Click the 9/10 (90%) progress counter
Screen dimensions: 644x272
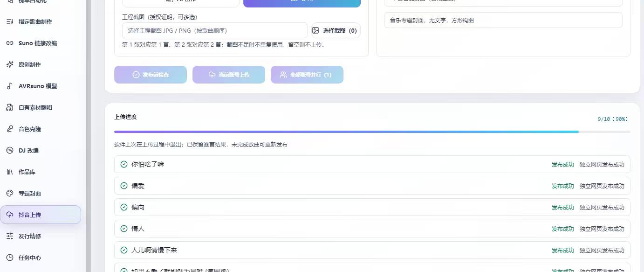click(613, 119)
